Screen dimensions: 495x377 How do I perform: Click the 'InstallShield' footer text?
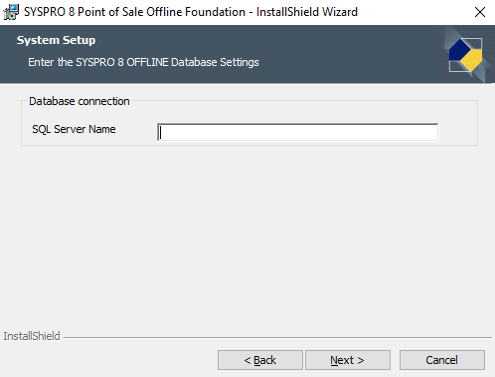32,336
